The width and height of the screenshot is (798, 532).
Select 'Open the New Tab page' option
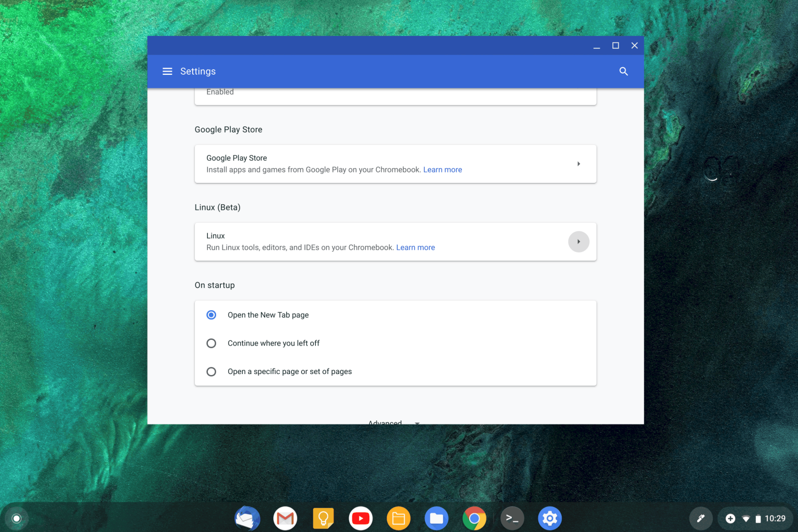coord(211,315)
